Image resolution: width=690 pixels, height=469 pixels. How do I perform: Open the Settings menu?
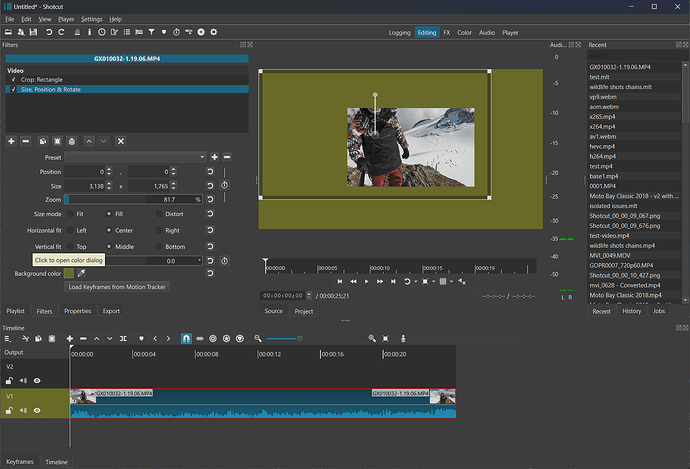(91, 19)
